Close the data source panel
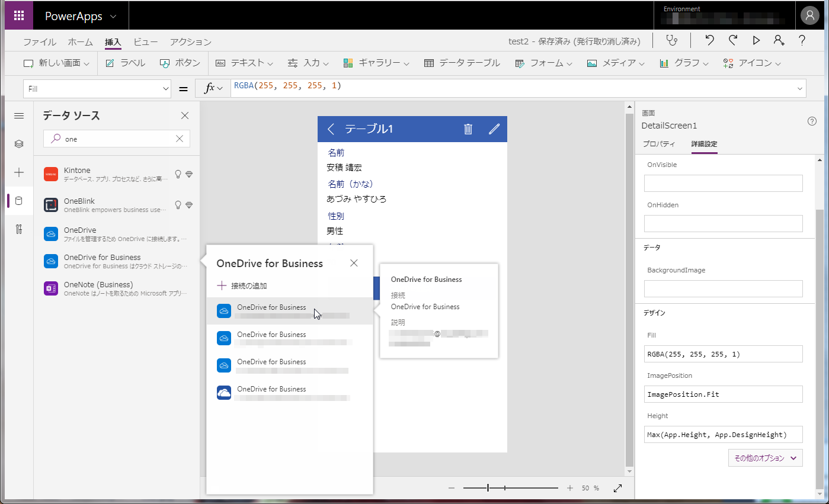 [x=185, y=115]
